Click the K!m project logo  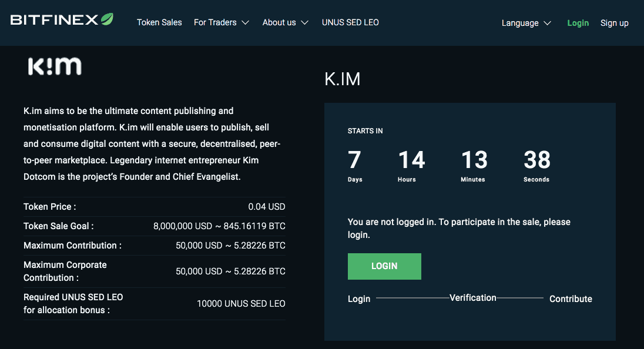coord(55,66)
